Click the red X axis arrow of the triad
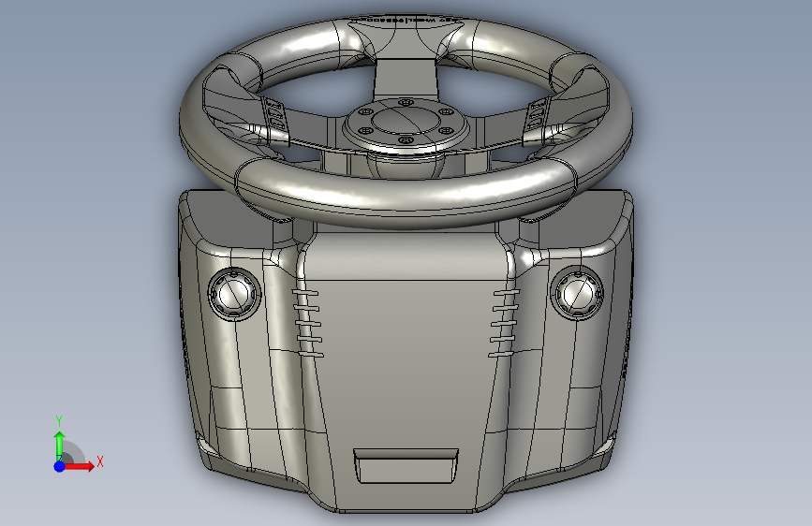812x526 pixels. click(80, 466)
